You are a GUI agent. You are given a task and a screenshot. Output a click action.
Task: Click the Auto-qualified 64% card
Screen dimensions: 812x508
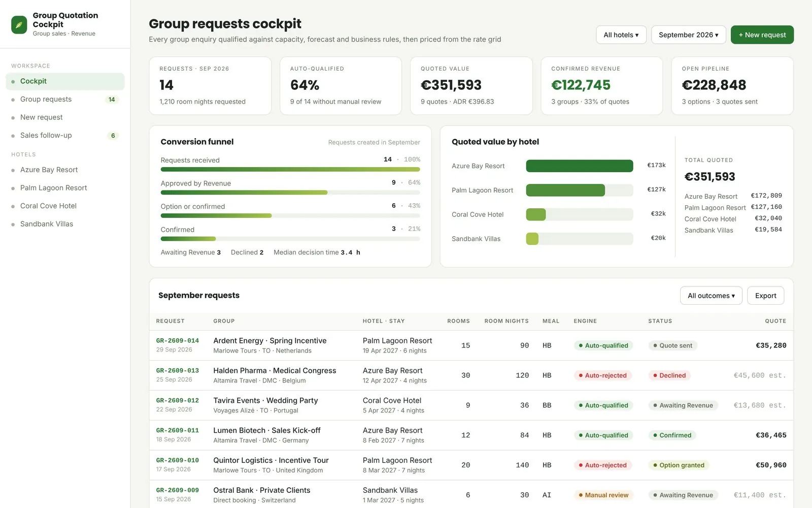coord(341,86)
